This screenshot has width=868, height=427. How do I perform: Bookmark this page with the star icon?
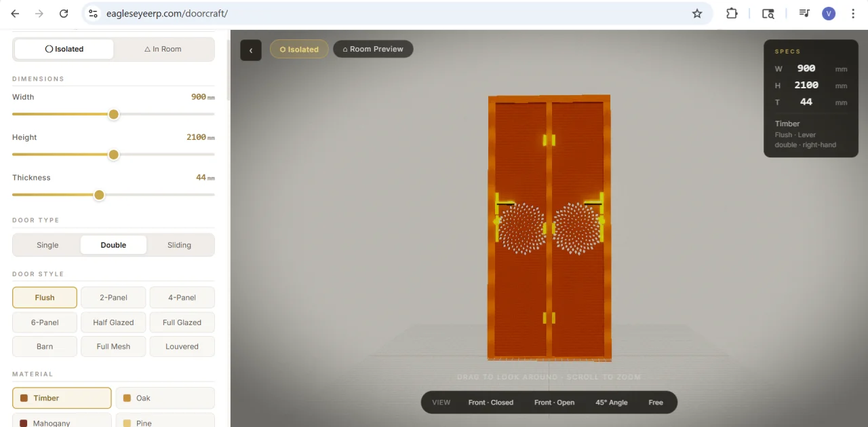coord(697,14)
